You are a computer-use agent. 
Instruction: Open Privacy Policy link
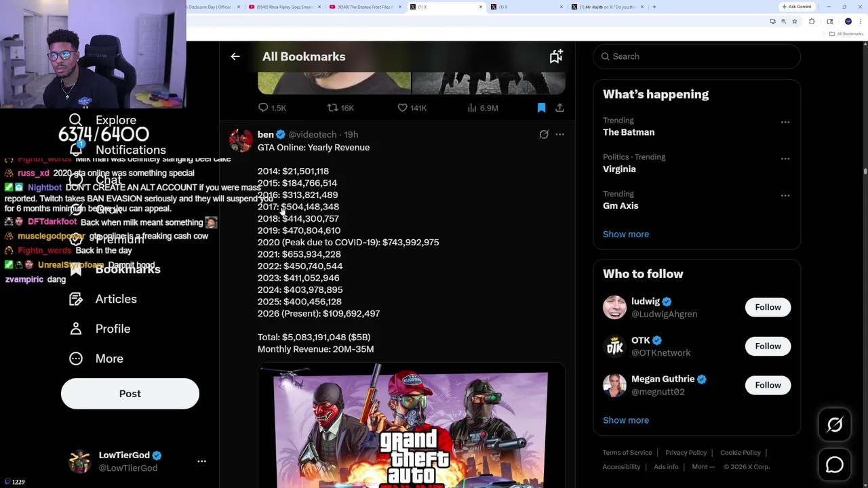click(x=686, y=453)
